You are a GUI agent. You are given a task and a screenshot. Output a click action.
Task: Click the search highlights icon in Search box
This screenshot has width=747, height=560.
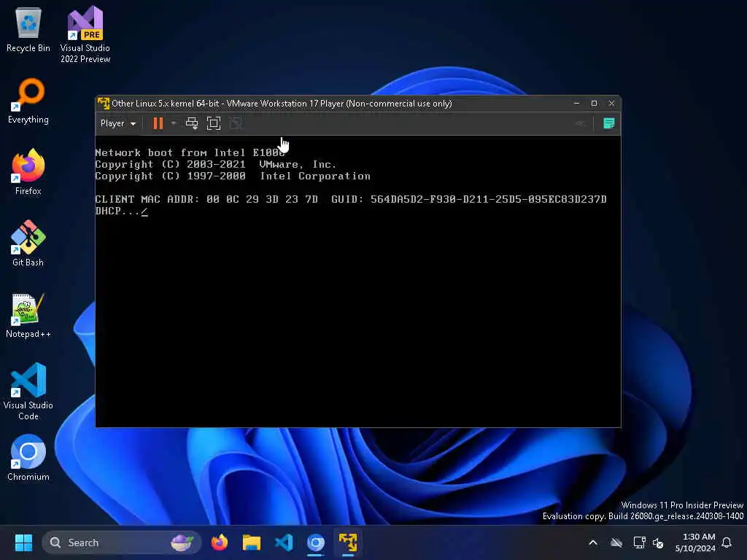(x=182, y=542)
